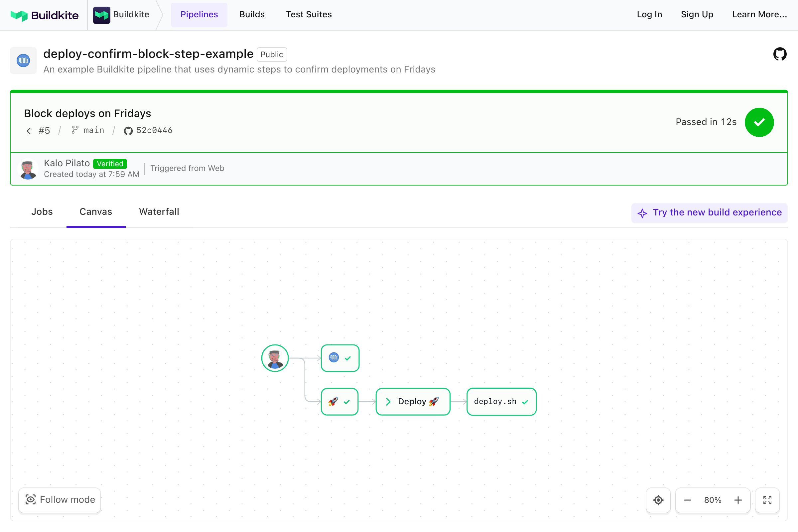798x532 pixels.
Task: Switch to the Jobs tab
Action: [42, 212]
